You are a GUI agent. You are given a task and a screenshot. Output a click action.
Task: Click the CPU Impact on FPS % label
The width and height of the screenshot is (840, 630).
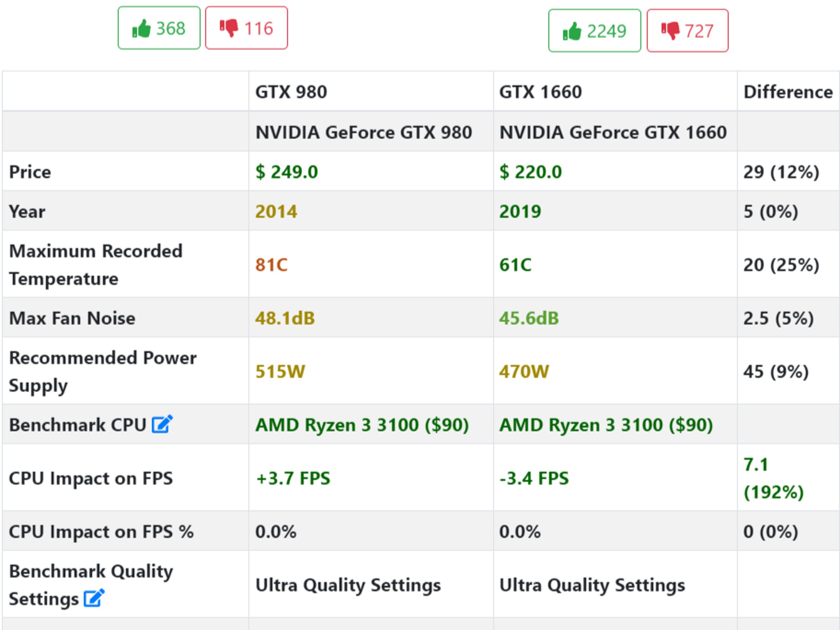[x=101, y=531]
